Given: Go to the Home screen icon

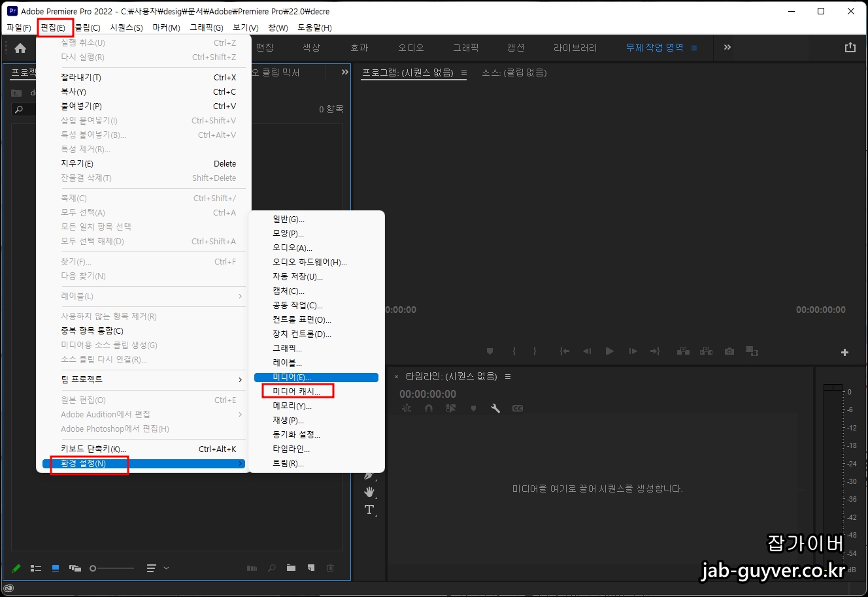Looking at the screenshot, I should (x=20, y=48).
